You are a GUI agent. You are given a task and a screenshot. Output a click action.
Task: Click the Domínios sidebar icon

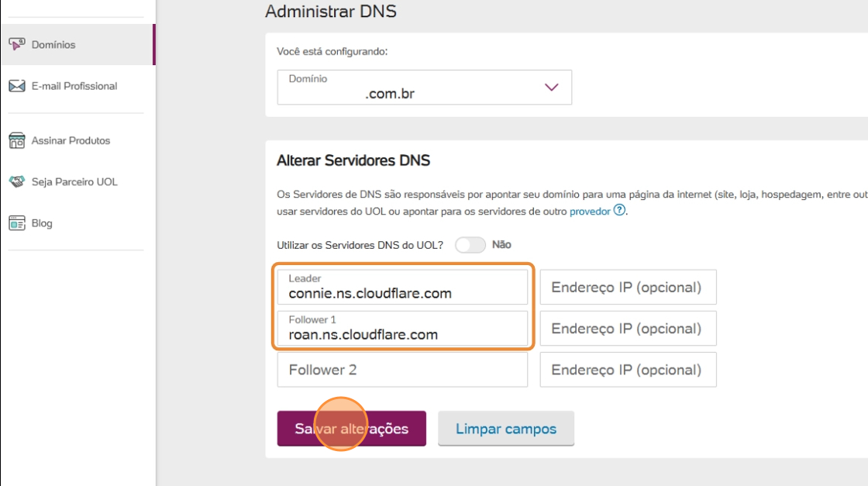17,44
